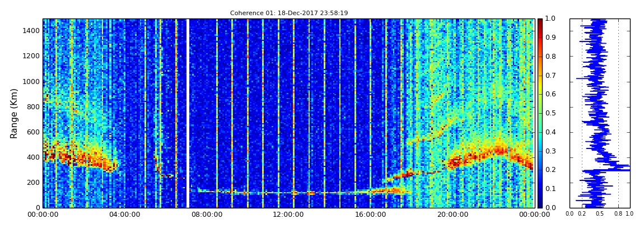This screenshot has width=644, height=228.
Task: Click the '1.0' label on the color bar
Action: pyautogui.click(x=549, y=19)
